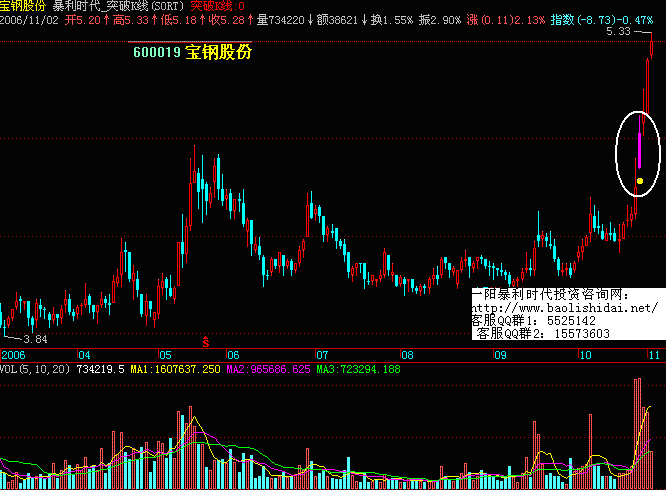Click the 5.33 high price marker

point(618,32)
